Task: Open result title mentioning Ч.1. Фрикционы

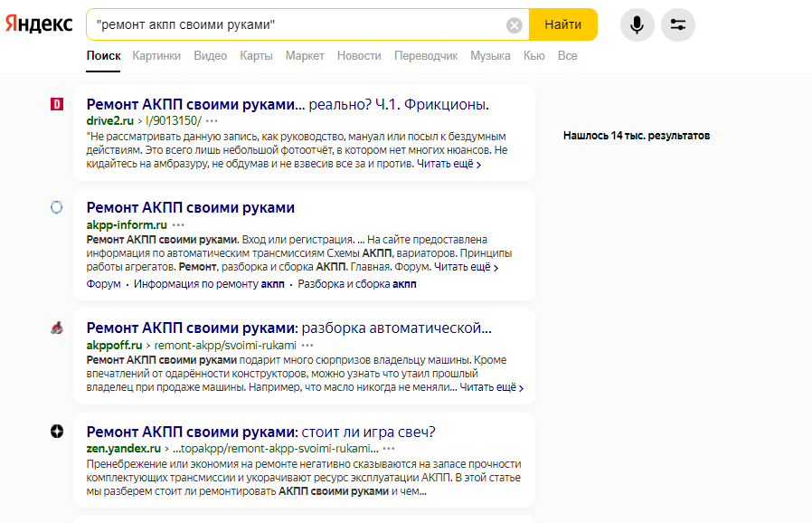Action: tap(288, 104)
